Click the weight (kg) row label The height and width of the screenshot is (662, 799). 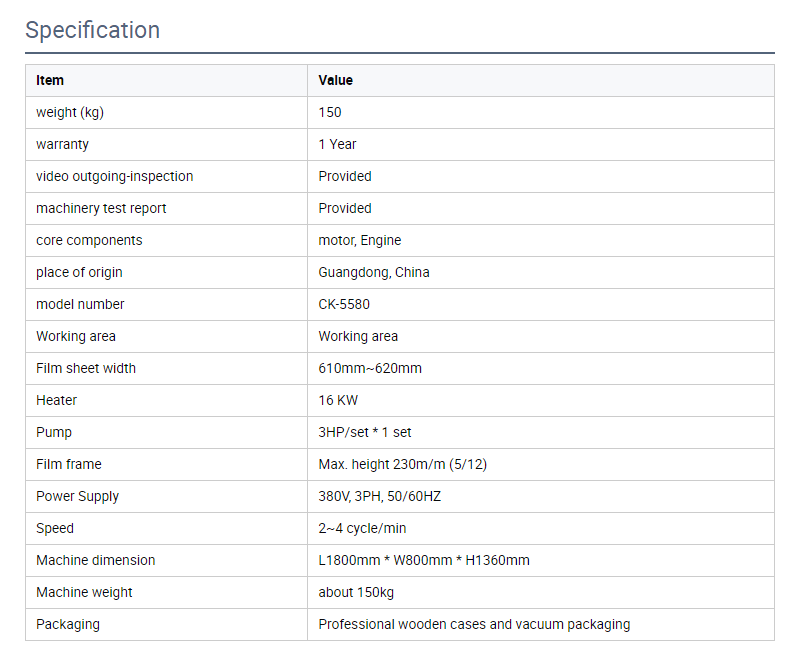click(x=70, y=113)
